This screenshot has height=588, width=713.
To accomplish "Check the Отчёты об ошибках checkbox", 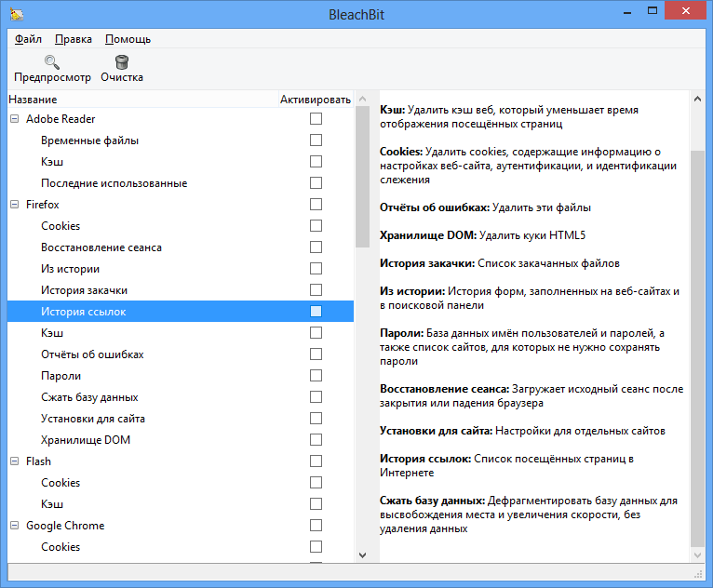I will 316,354.
